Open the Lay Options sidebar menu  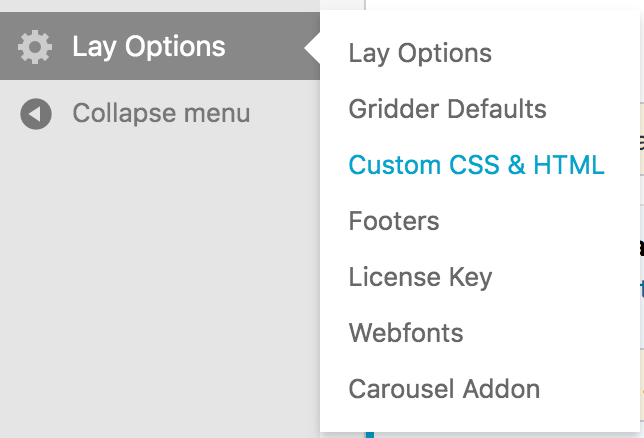pos(148,46)
